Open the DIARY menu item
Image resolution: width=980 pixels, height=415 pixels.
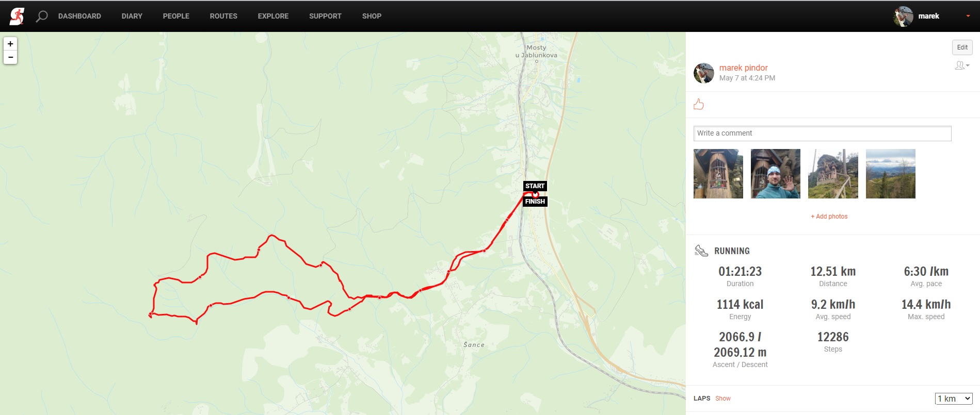pos(132,16)
